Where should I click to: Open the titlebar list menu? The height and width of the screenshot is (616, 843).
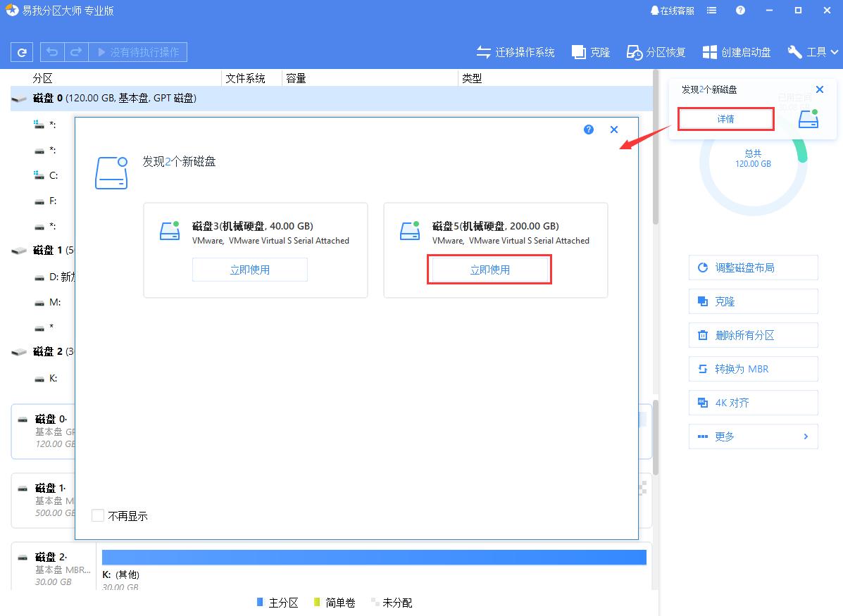[x=711, y=10]
